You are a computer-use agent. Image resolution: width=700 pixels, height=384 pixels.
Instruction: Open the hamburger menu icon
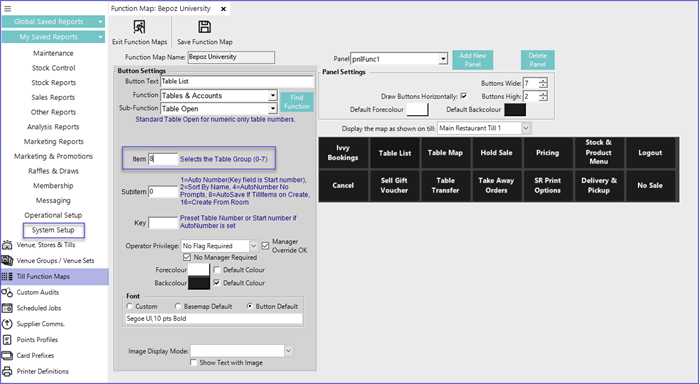coord(8,8)
